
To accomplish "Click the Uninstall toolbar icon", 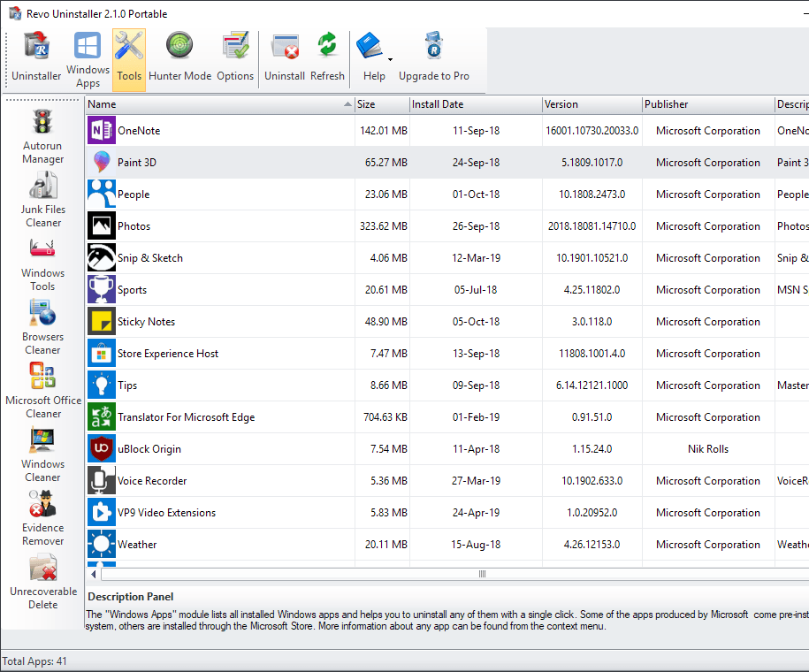I will click(x=285, y=55).
